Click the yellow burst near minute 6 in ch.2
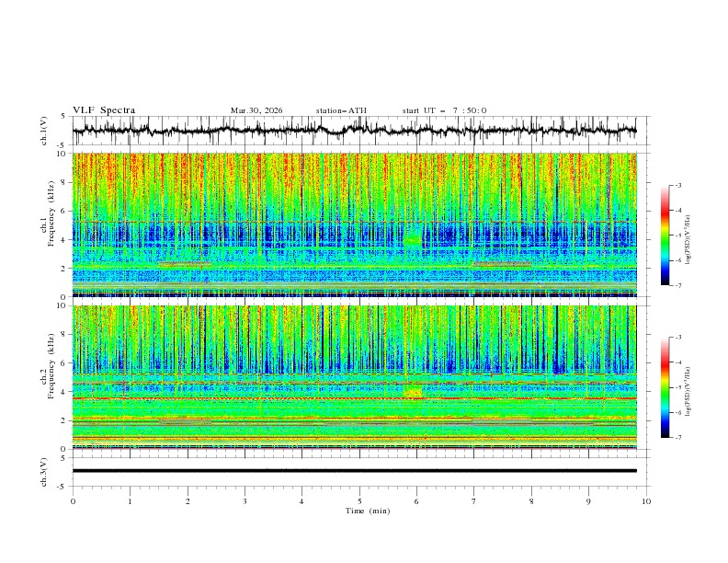The width and height of the screenshot is (728, 563). click(413, 392)
